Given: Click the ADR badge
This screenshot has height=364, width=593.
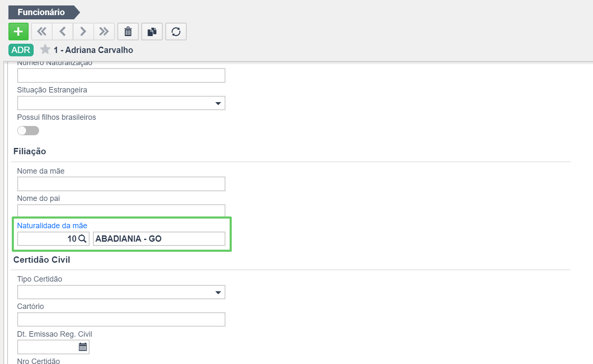Looking at the screenshot, I should (21, 50).
